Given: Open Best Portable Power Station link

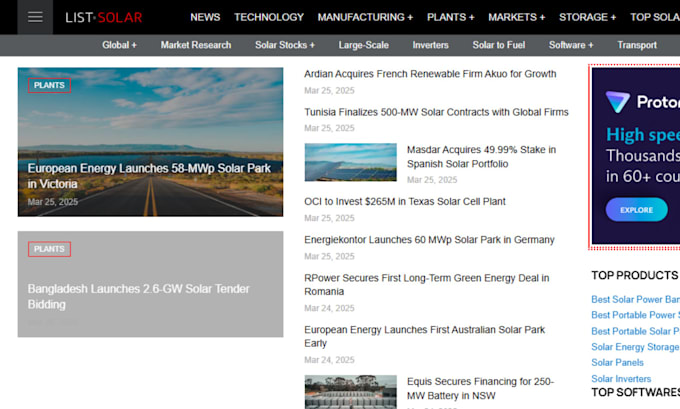Looking at the screenshot, I should 635,315.
